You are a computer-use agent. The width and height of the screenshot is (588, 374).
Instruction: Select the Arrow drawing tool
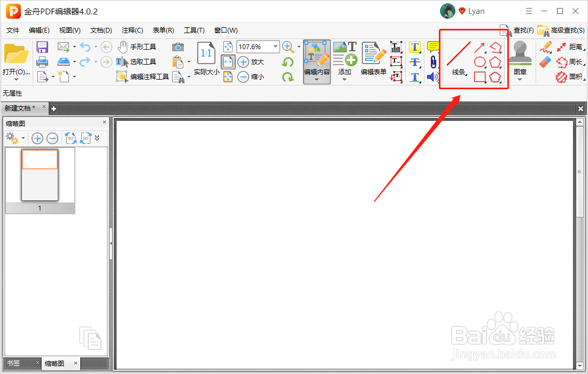tap(479, 47)
